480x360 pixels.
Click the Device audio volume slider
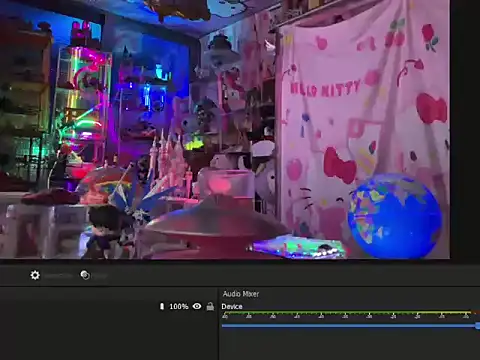pos(351,326)
